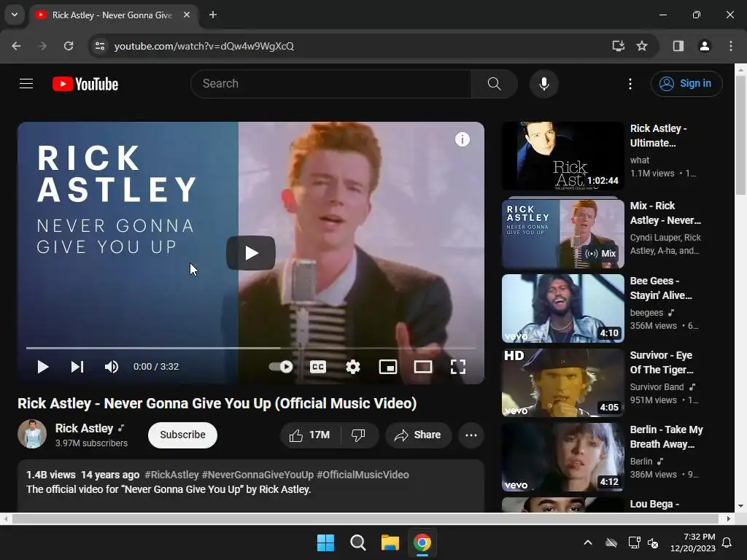This screenshot has height=560, width=747.
Task: Open Berlin Take My Breath Away thumbnail
Action: 562,456
